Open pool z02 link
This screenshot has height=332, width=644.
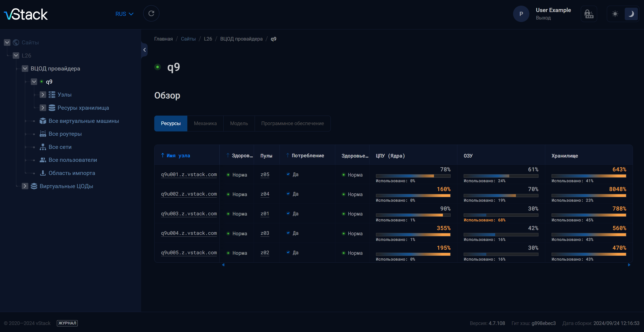[265, 253]
